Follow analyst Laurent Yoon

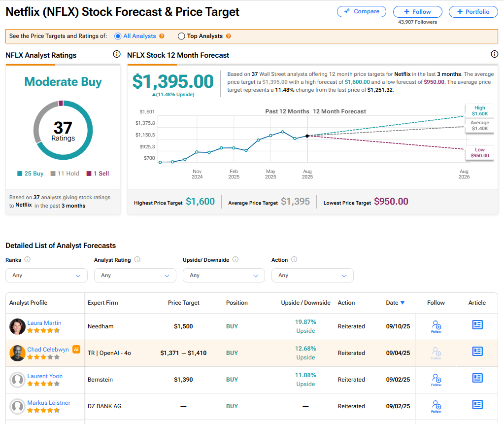tap(436, 379)
